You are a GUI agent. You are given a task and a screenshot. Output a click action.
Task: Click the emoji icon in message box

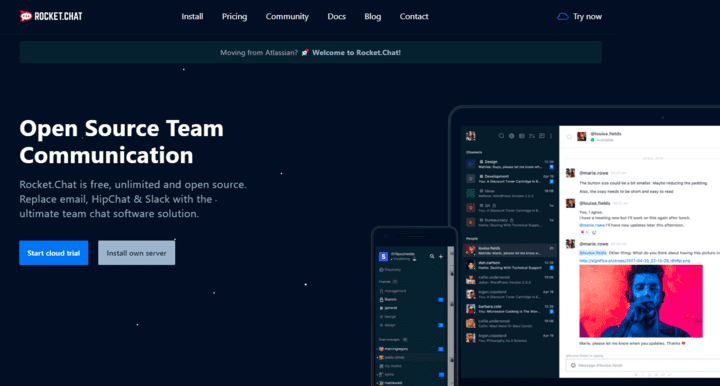pyautogui.click(x=573, y=365)
